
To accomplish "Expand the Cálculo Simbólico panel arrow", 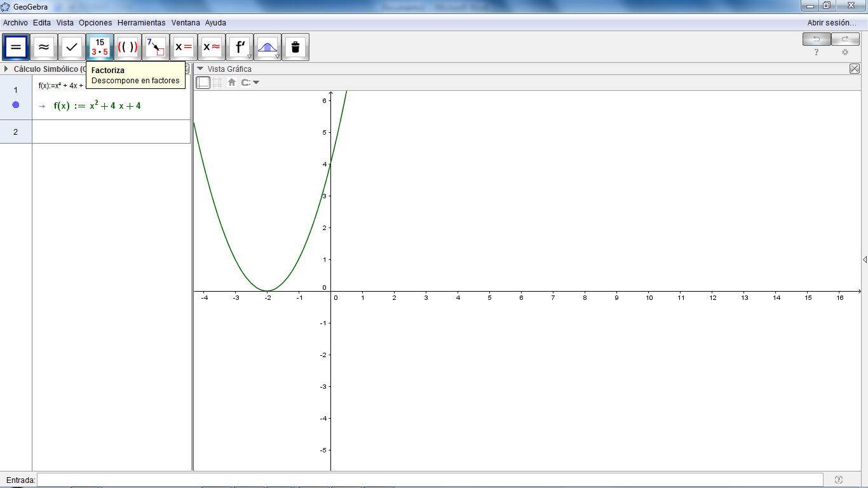I will click(5, 69).
